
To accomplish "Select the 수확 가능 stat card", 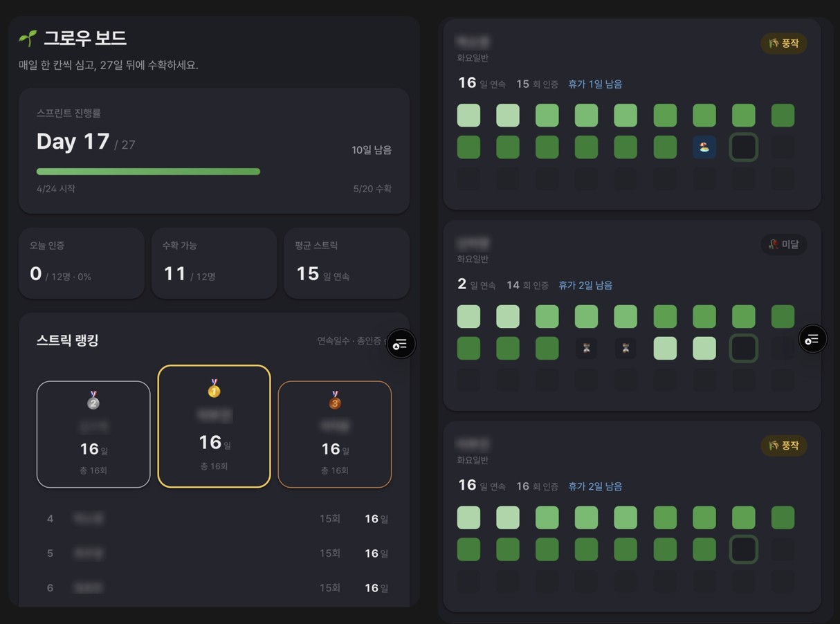I will point(214,263).
